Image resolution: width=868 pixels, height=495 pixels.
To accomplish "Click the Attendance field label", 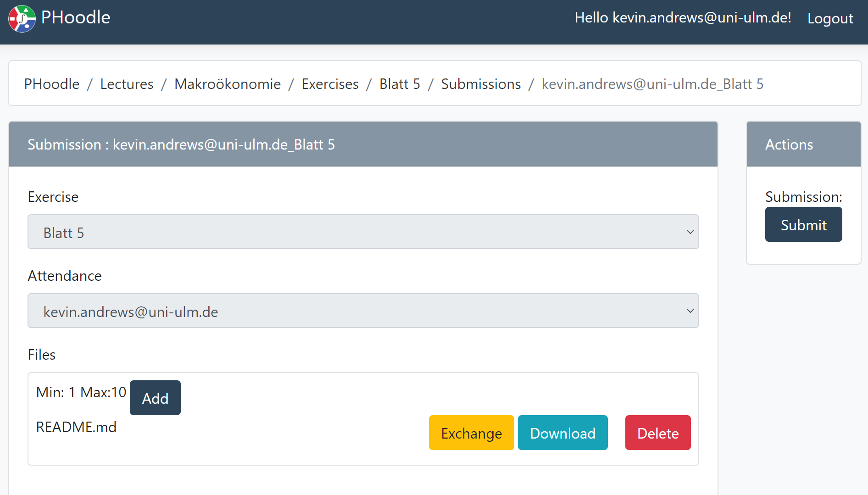I will [x=65, y=276].
